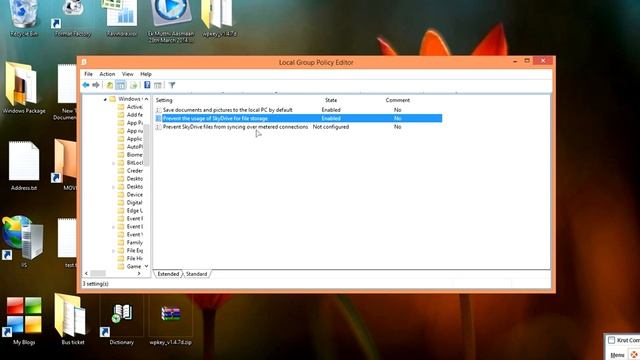This screenshot has width=640, height=360.
Task: Click the Local Group Policy Editor title icon
Action: tap(84, 62)
